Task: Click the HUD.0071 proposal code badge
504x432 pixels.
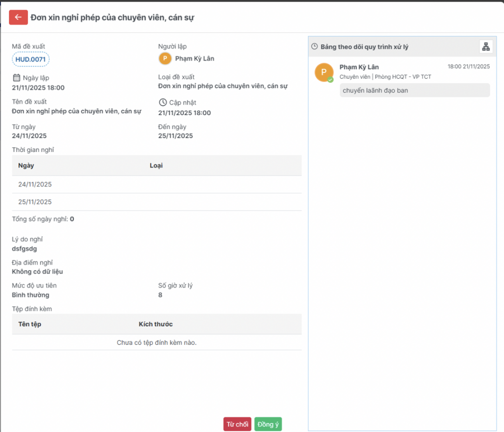Action: 31,60
